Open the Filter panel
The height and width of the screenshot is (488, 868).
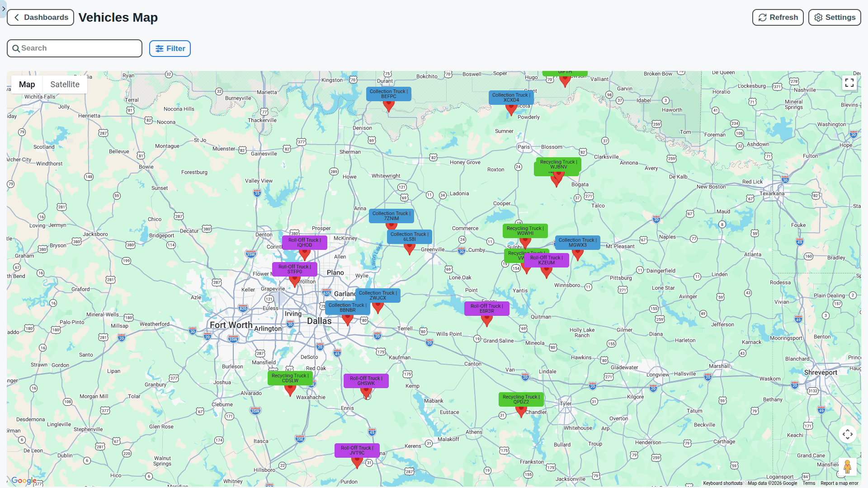pyautogui.click(x=170, y=48)
